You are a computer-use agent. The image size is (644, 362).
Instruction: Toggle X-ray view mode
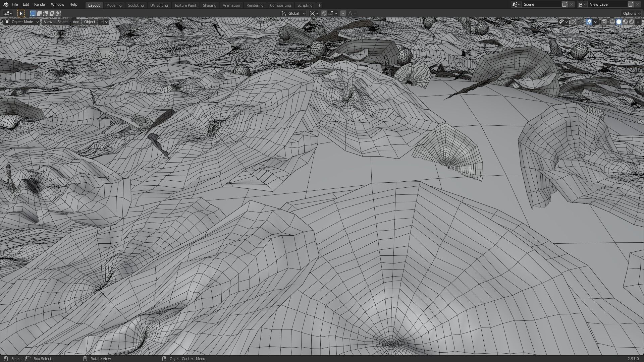604,22
